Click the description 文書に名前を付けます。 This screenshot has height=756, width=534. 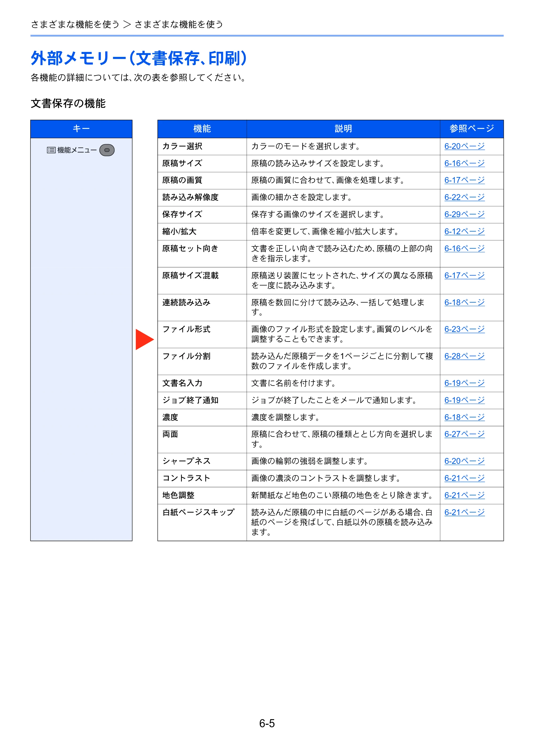294,383
